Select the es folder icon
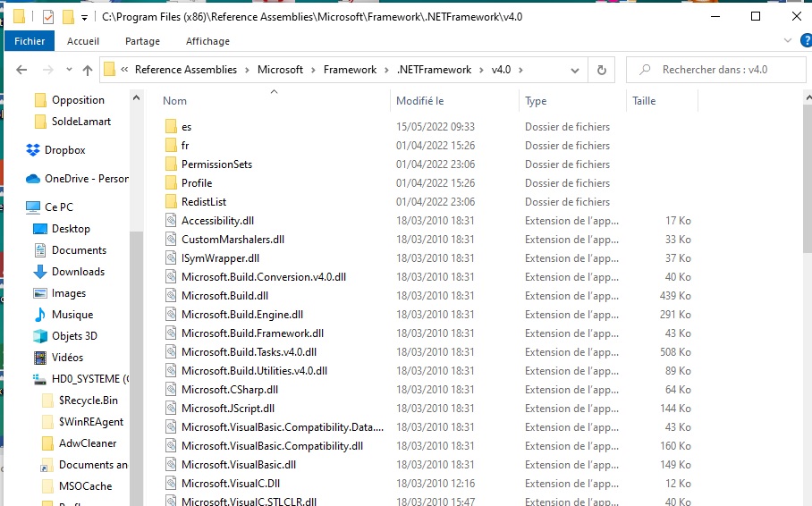This screenshot has width=812, height=506. point(171,126)
